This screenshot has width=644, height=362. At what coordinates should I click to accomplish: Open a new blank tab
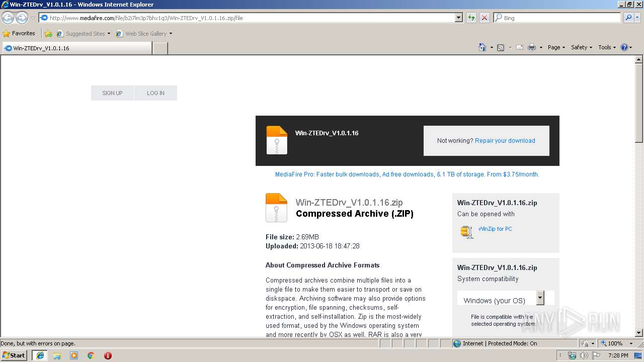pyautogui.click(x=160, y=48)
